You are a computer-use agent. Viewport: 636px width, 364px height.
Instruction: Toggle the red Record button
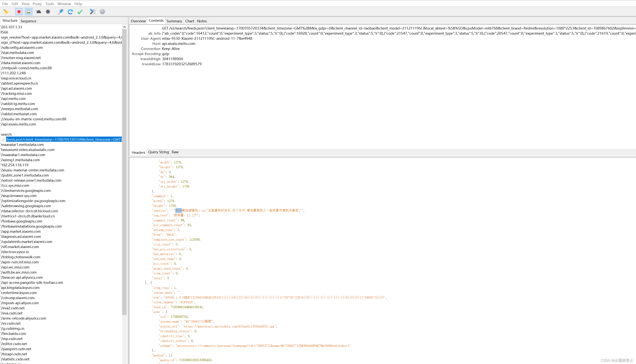pyautogui.click(x=19, y=12)
